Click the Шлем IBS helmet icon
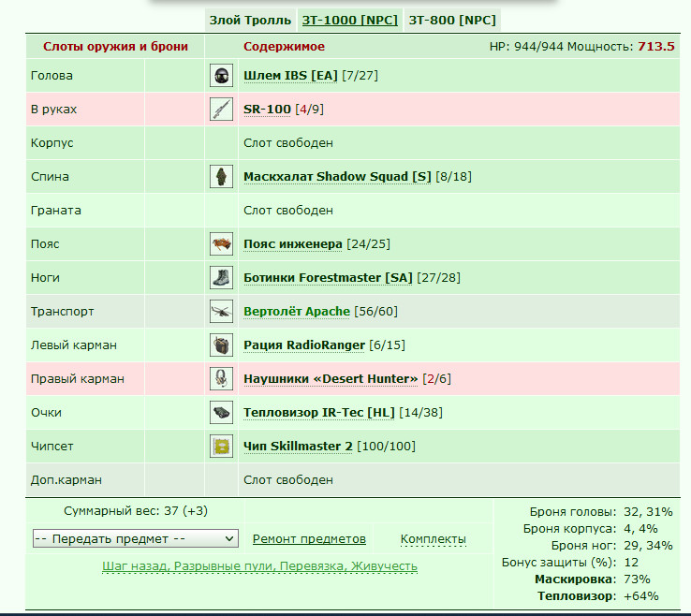 tap(221, 75)
